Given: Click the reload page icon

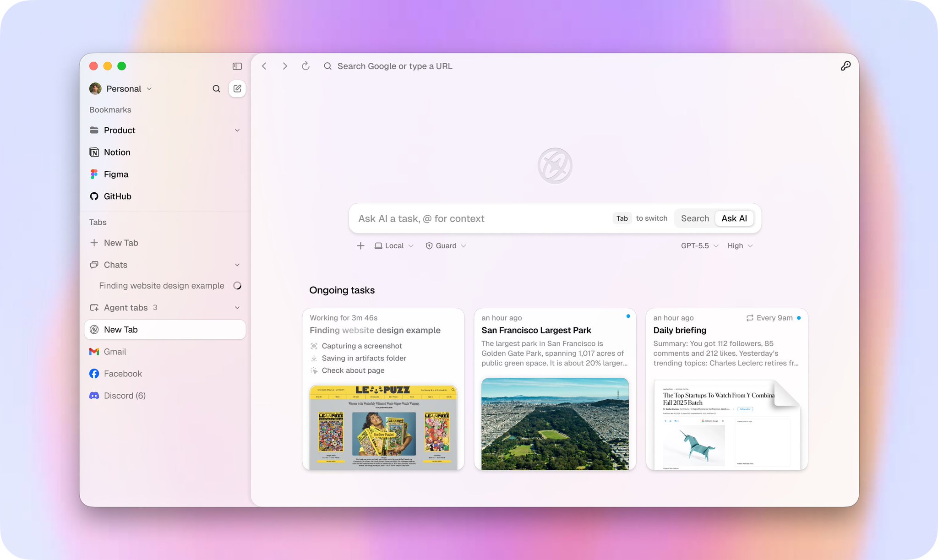Looking at the screenshot, I should click(x=305, y=66).
